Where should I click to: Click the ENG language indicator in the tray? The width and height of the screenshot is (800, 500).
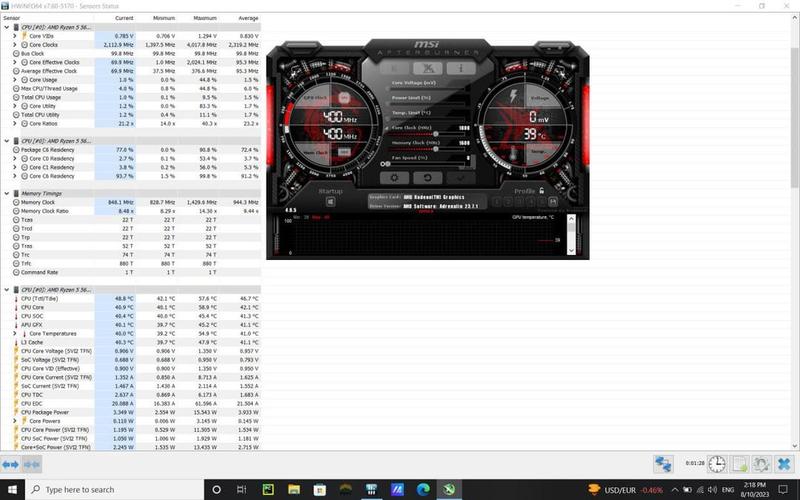[x=728, y=490]
